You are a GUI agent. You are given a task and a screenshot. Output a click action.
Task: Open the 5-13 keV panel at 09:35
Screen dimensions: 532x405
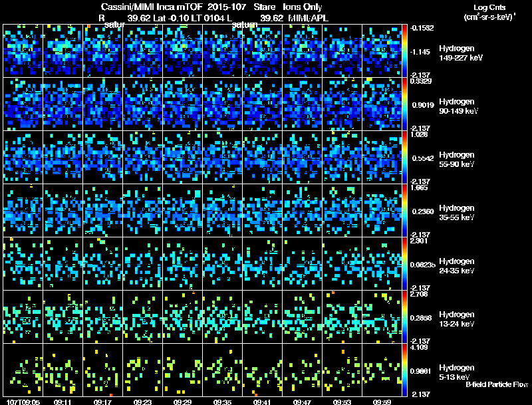[223, 370]
